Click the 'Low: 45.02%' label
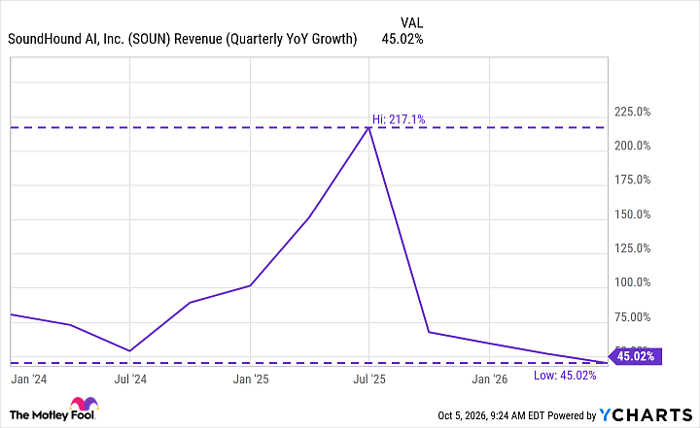Viewport: 700px width, 428px height. (565, 375)
